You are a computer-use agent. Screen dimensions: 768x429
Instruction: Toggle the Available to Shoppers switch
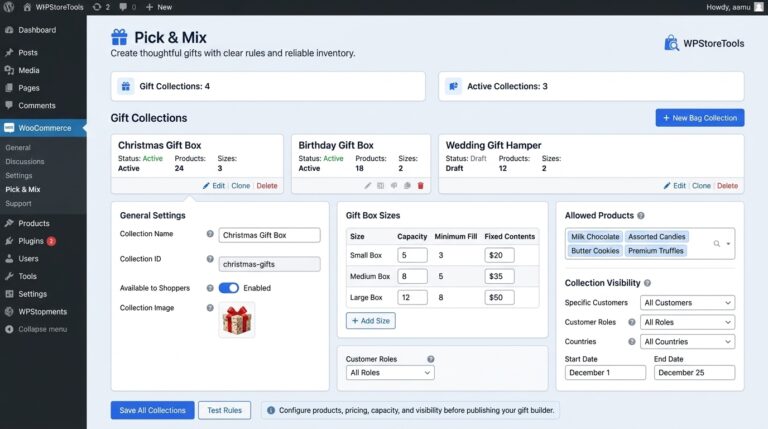coord(229,288)
